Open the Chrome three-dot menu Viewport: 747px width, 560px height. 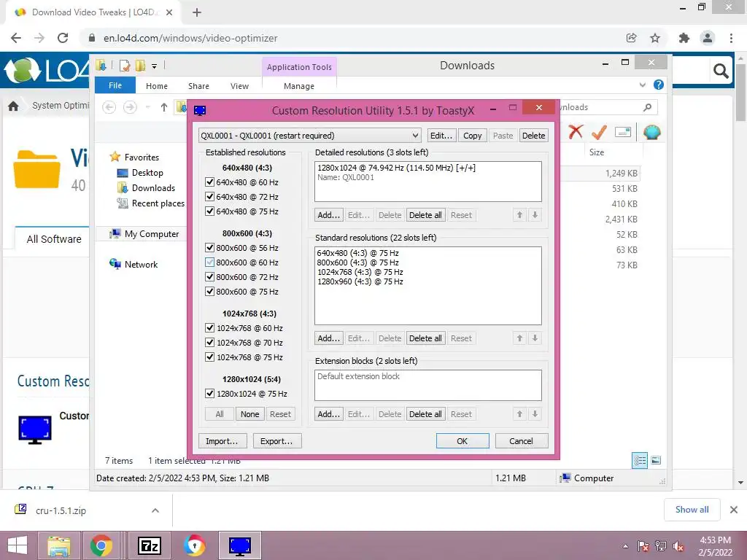pos(731,38)
